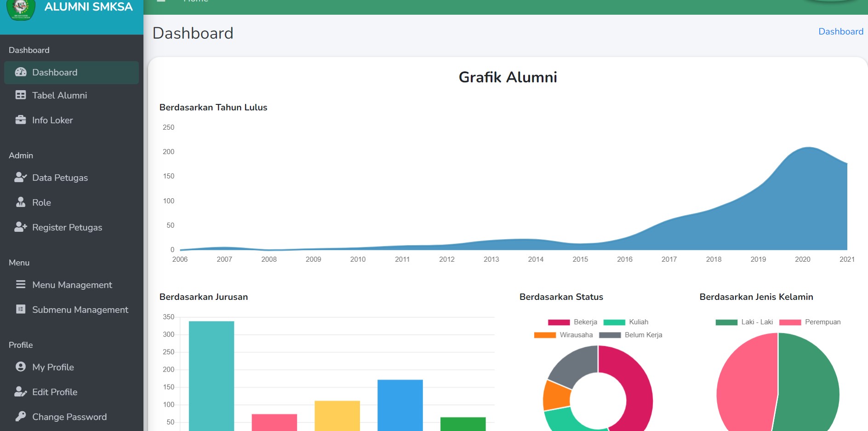Hide the Perempuan series via legend
This screenshot has height=431, width=868.
[x=810, y=322]
